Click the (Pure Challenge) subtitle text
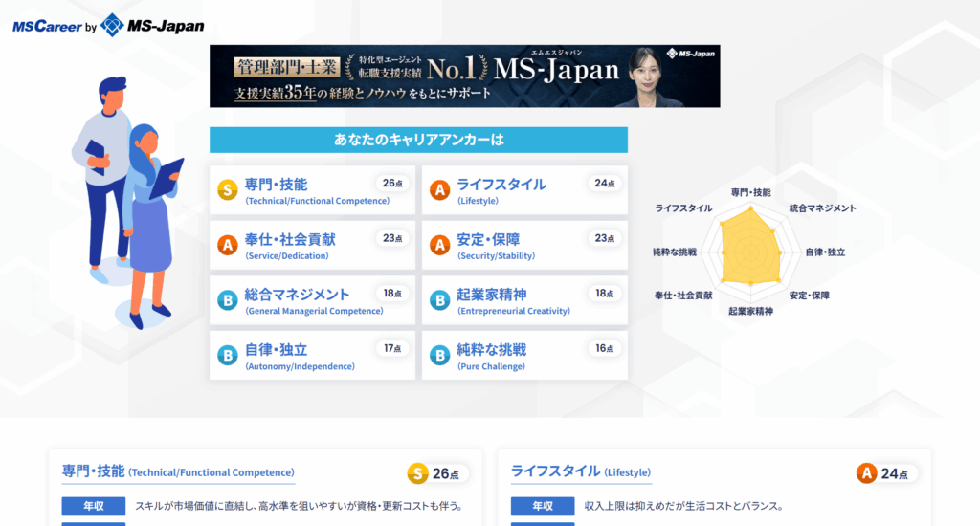980x526 pixels. [x=491, y=366]
